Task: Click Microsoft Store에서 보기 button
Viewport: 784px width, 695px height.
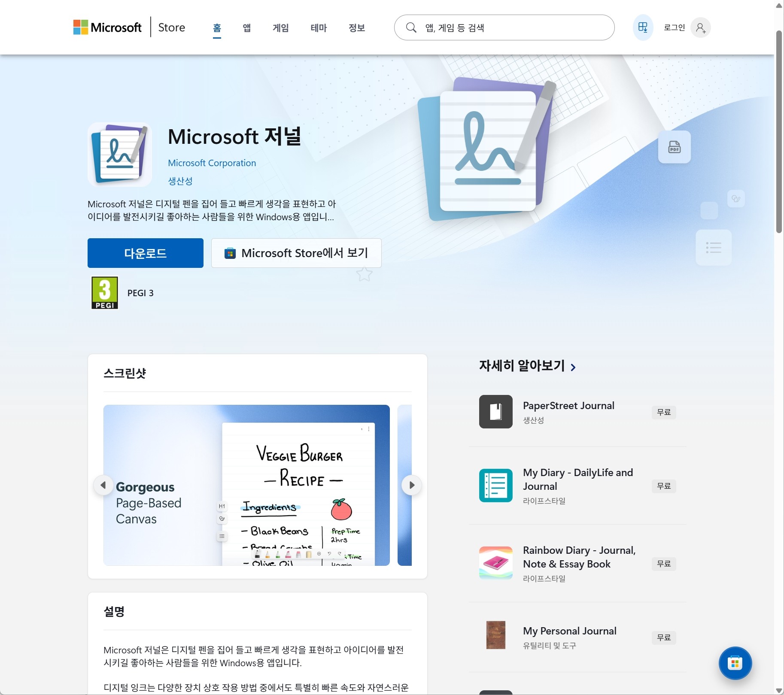Action: 296,253
